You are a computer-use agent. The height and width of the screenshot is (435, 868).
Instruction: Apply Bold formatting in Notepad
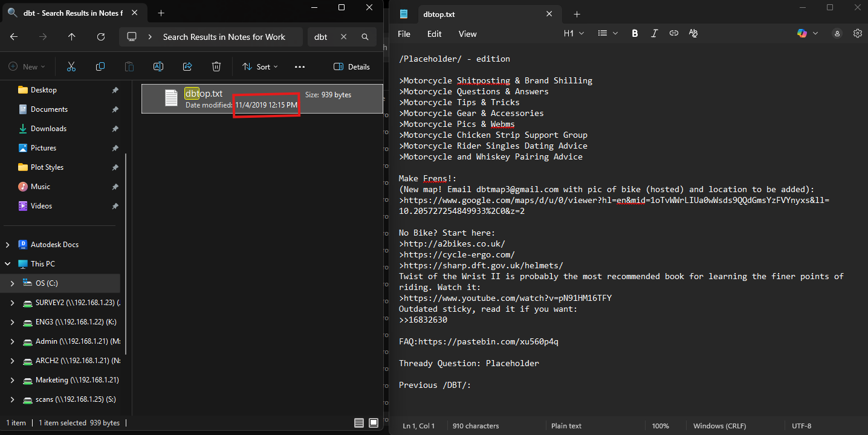635,34
